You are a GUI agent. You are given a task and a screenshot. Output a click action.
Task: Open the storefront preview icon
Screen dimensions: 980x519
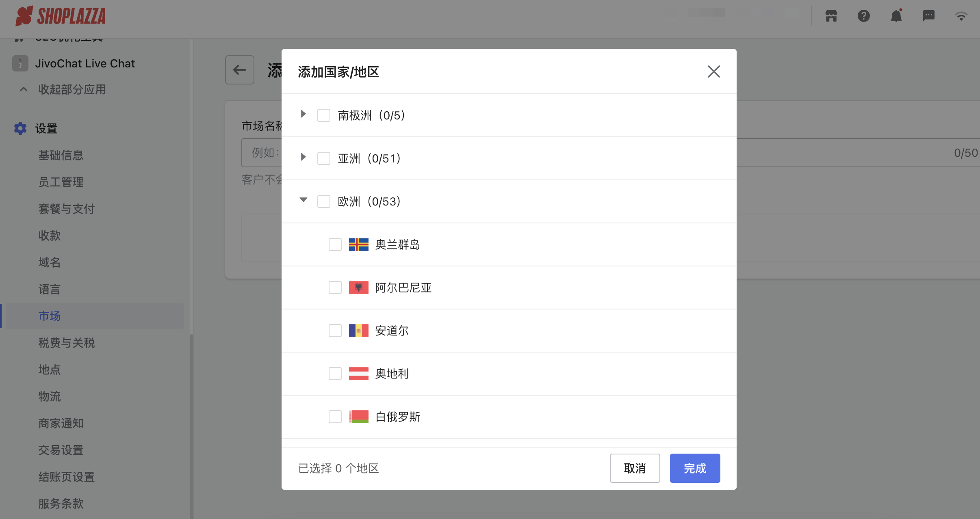[831, 16]
